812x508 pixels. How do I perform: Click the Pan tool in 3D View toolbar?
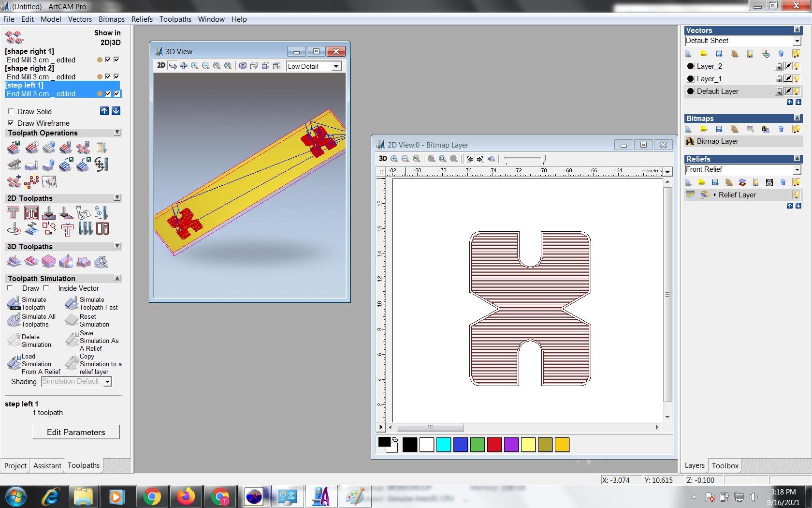184,66
